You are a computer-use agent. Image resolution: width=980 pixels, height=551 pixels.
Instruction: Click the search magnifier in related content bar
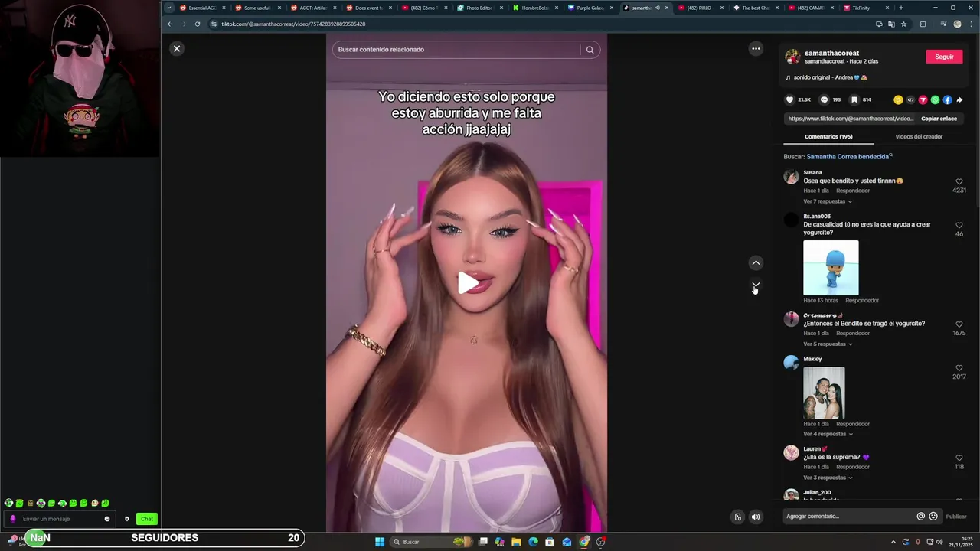pos(590,50)
